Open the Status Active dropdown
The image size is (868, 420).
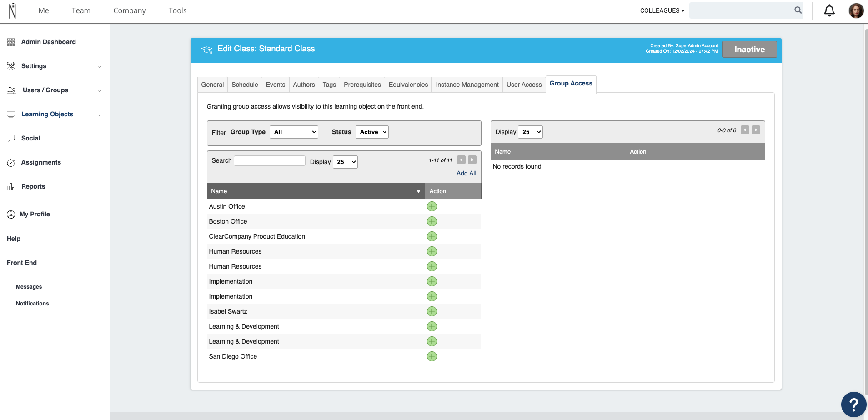click(372, 132)
